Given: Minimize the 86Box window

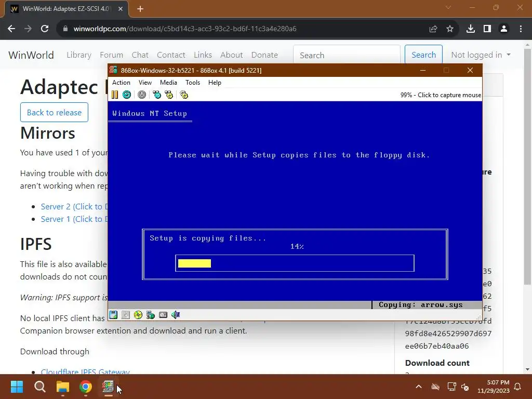Looking at the screenshot, I should pos(423,70).
